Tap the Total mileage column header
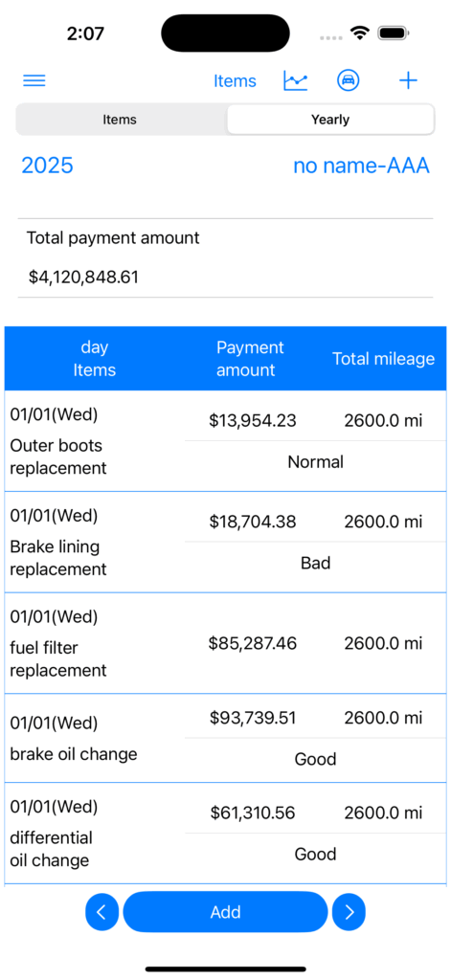The width and height of the screenshot is (451, 980). (x=383, y=359)
